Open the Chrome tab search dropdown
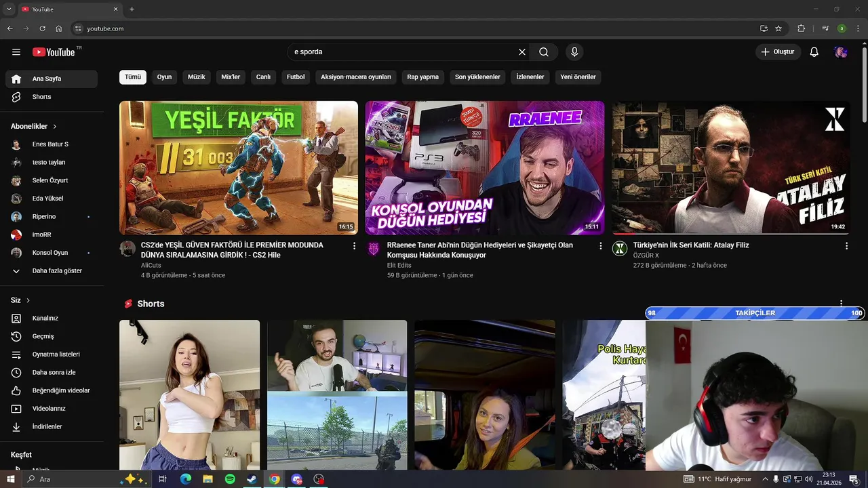This screenshot has width=868, height=488. click(x=9, y=9)
